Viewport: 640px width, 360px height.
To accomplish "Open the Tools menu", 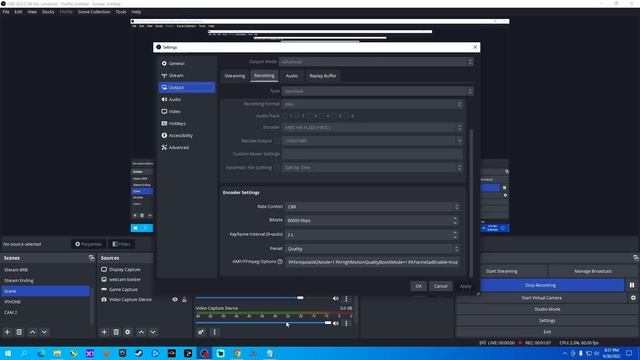I will (x=121, y=12).
